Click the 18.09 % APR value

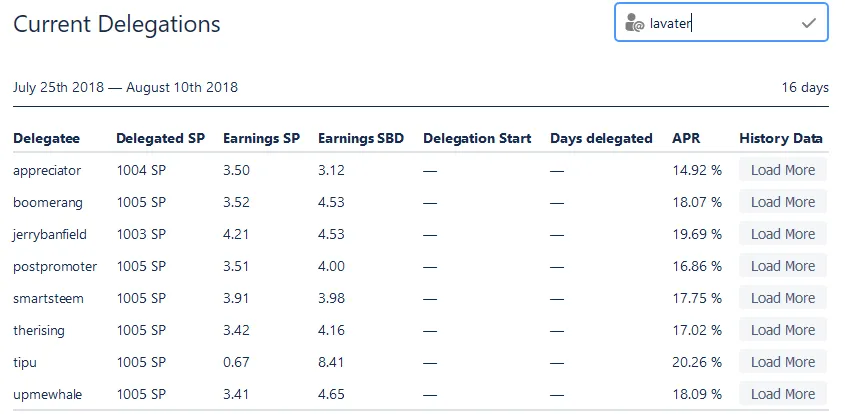tap(697, 394)
